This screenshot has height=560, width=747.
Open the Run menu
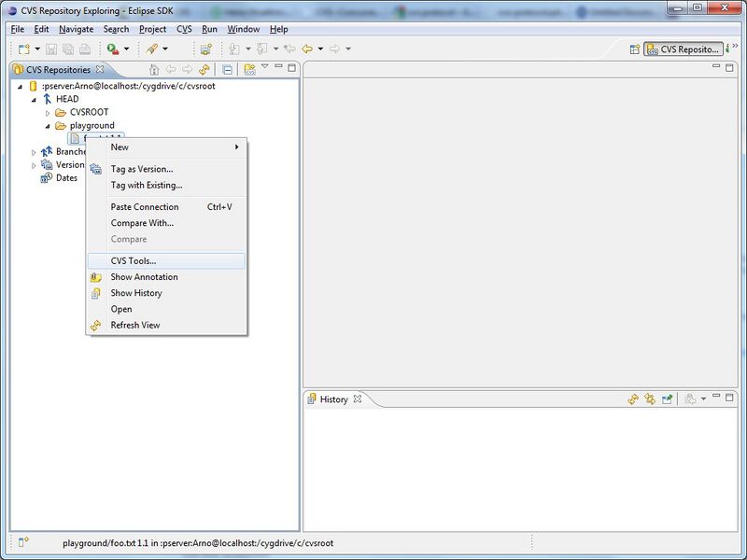point(209,29)
